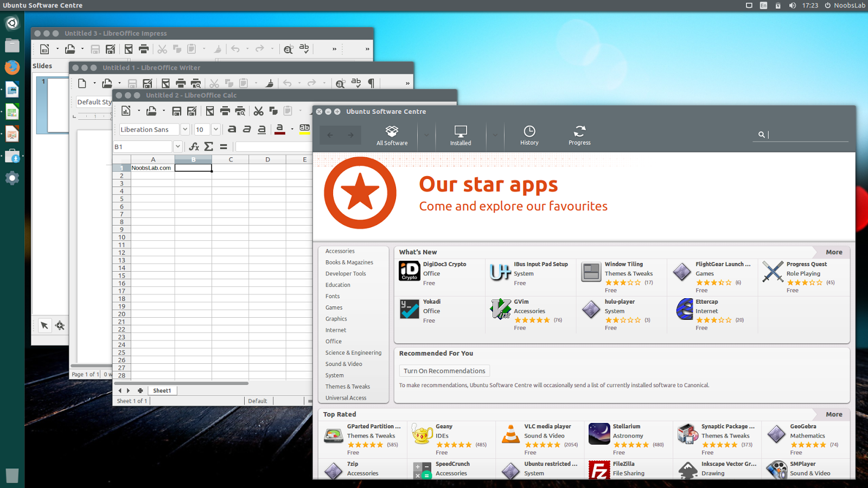
Task: Open Firefox from the Ubuntu launcher
Action: pos(12,67)
